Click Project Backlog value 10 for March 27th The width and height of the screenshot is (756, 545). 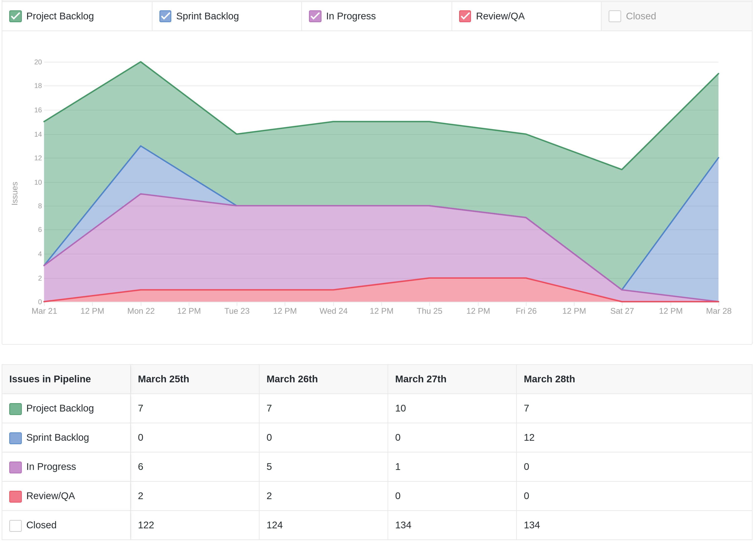point(400,408)
